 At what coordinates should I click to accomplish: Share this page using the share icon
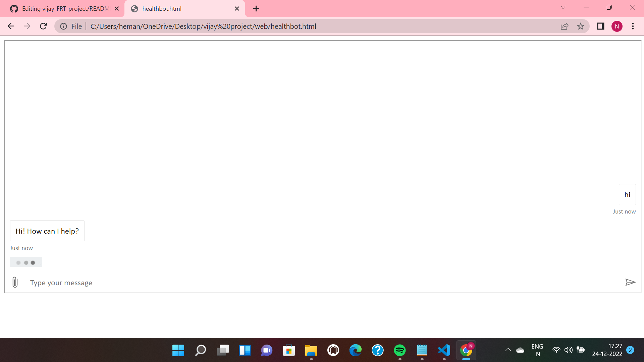click(565, 26)
